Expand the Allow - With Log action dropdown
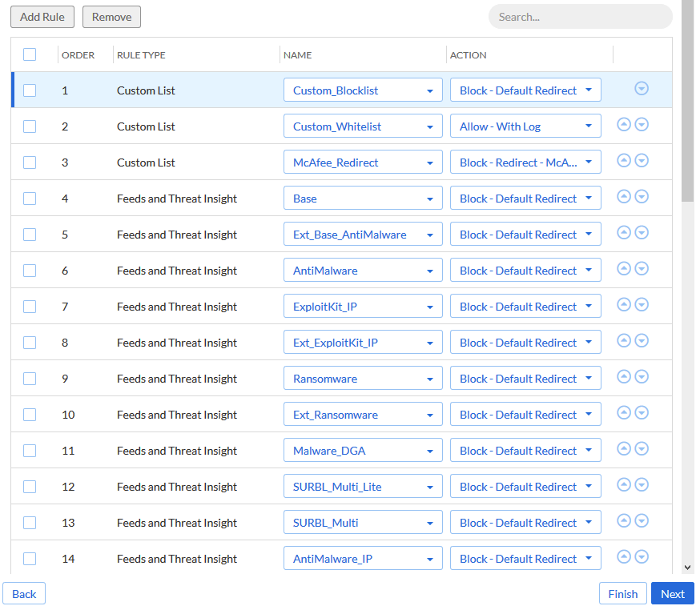Screen dimensions: 700x606 [x=525, y=126]
